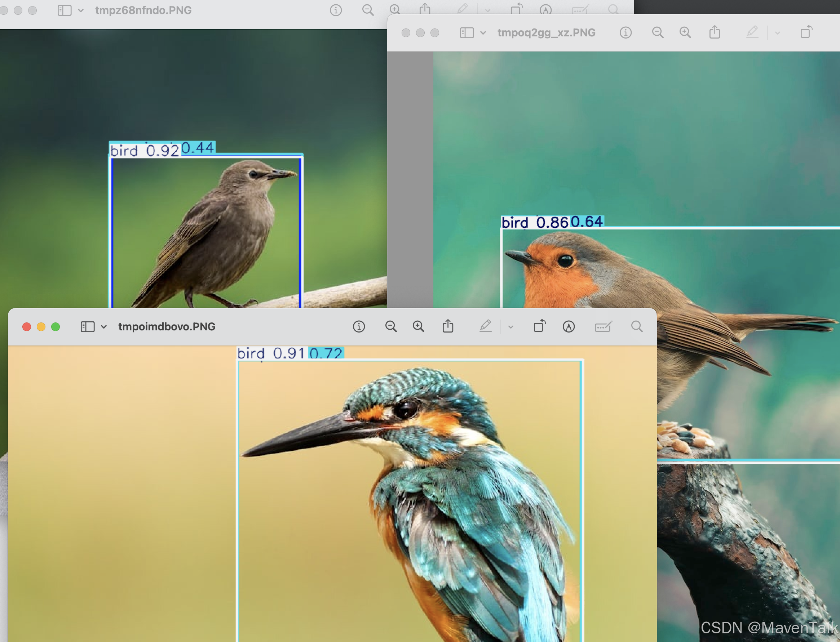Zoom out in the tmpoq2gg_xz.PNG window

(658, 33)
